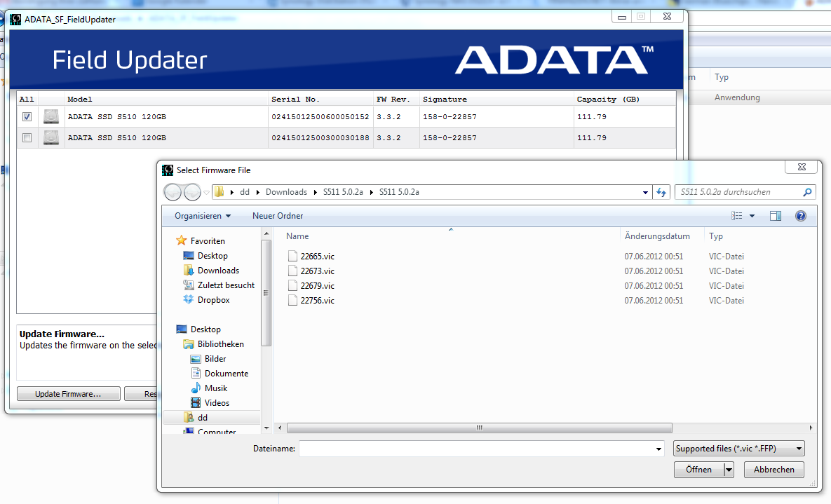The image size is (831, 504).
Task: Click the horizontal scrollbar right arrow
Action: [x=811, y=428]
